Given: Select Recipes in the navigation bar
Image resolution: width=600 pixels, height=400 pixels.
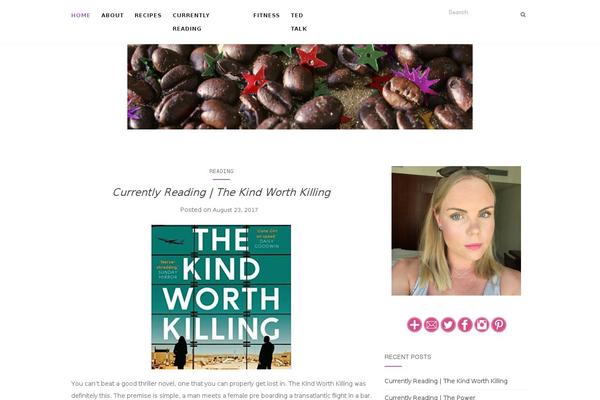Looking at the screenshot, I should pyautogui.click(x=148, y=15).
